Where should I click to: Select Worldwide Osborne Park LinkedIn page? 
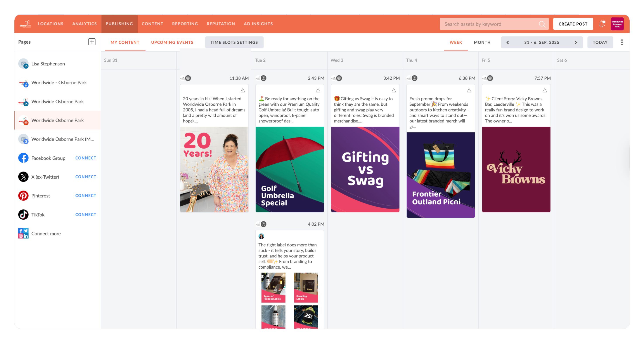[x=58, y=102]
